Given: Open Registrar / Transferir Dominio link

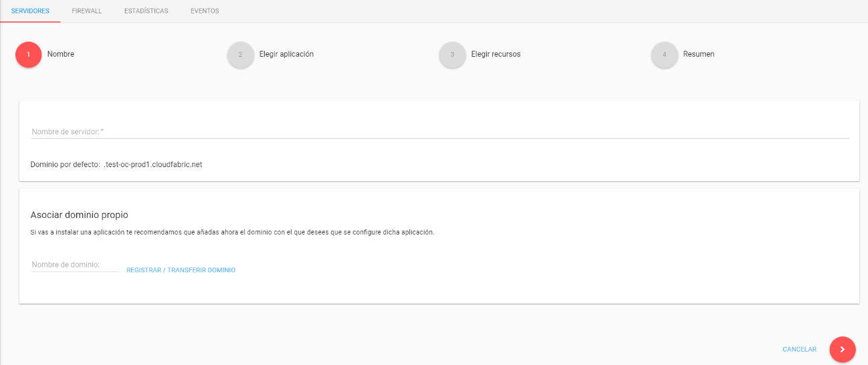Looking at the screenshot, I should (181, 270).
